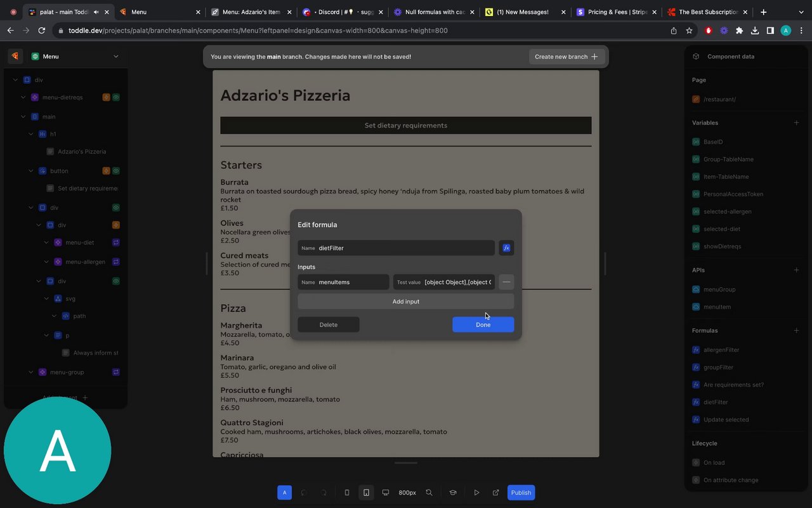The height and width of the screenshot is (508, 812).
Task: Collapse the main element in tree
Action: (23, 117)
